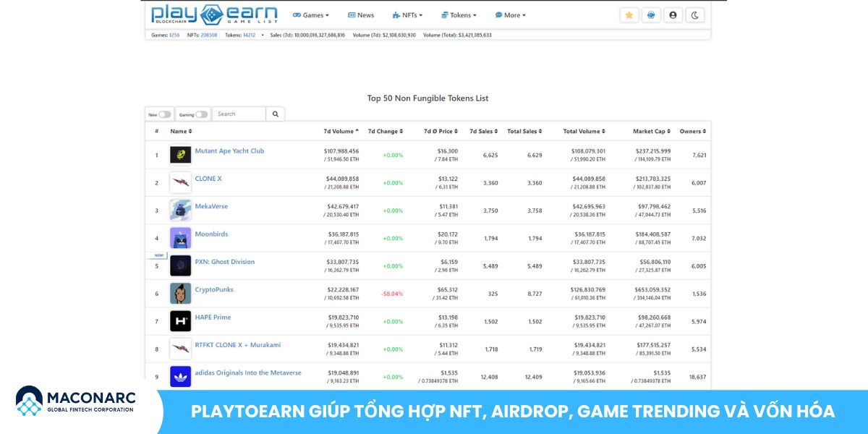Open the More dropdown
Image resolution: width=868 pixels, height=434 pixels.
tap(511, 14)
